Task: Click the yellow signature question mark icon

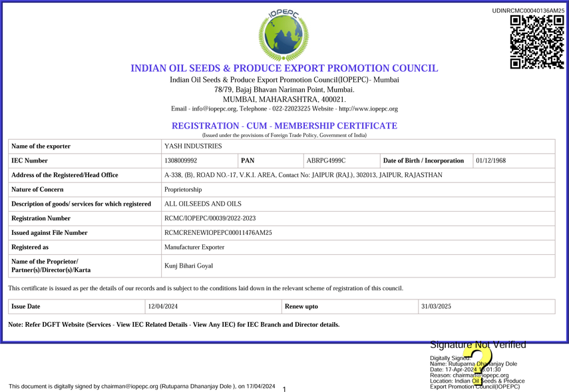Action: pos(478,365)
